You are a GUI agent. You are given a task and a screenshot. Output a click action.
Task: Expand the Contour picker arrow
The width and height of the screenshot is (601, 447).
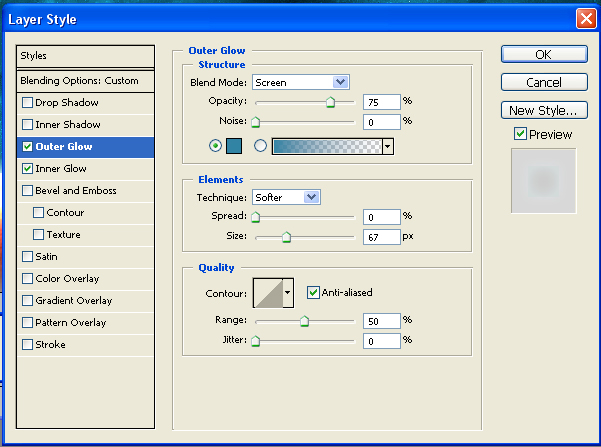pyautogui.click(x=288, y=293)
